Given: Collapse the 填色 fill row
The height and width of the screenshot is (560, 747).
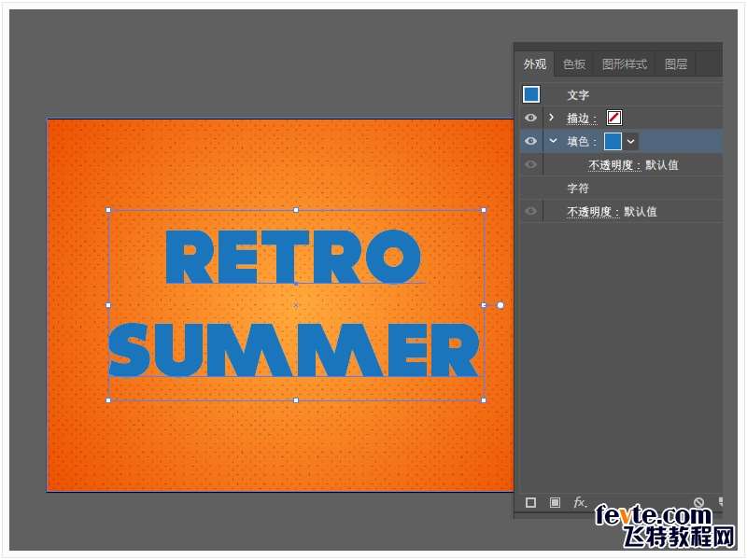Looking at the screenshot, I should [x=552, y=141].
